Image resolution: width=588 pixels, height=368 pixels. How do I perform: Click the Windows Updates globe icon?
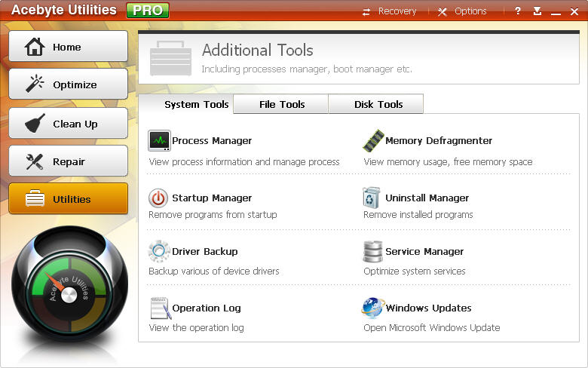point(372,308)
